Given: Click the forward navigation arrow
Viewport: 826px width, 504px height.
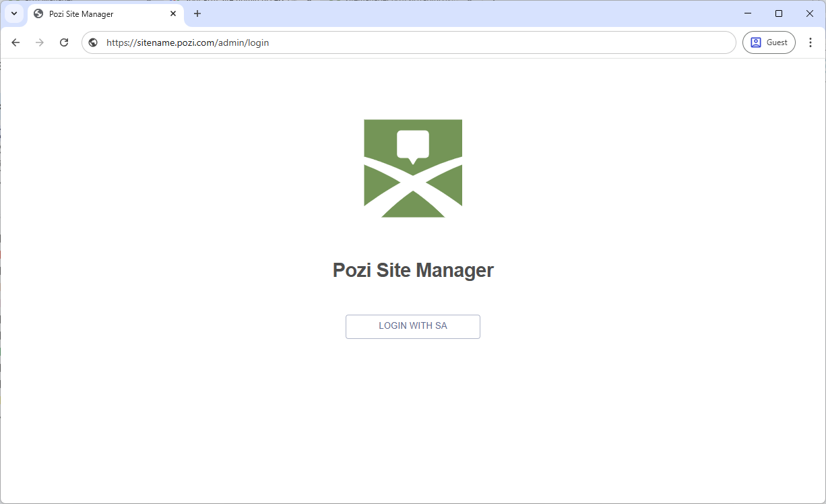Looking at the screenshot, I should click(x=40, y=42).
